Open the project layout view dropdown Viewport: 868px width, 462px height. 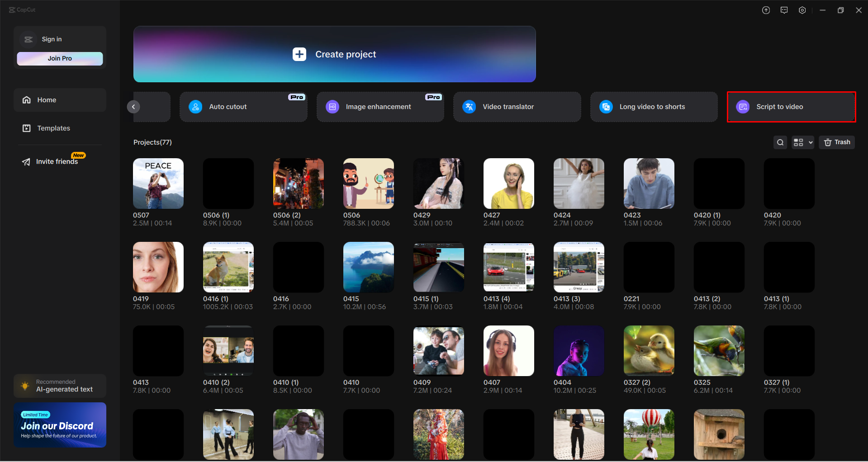tap(802, 142)
